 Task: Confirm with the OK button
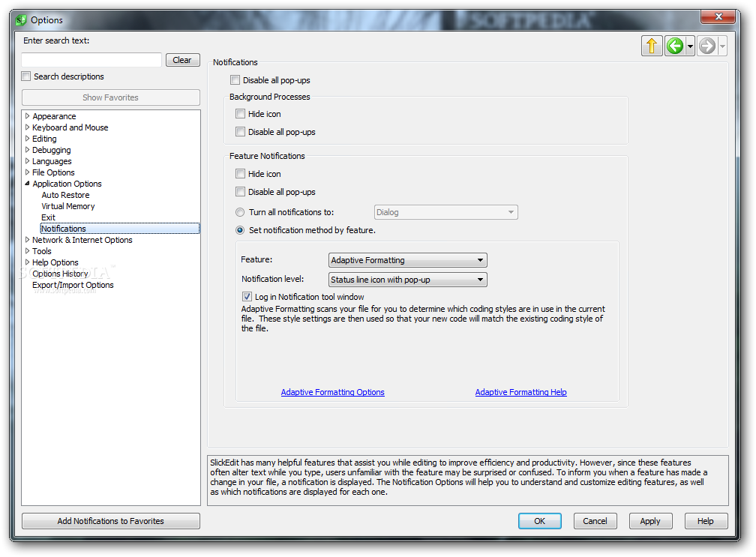pyautogui.click(x=539, y=521)
